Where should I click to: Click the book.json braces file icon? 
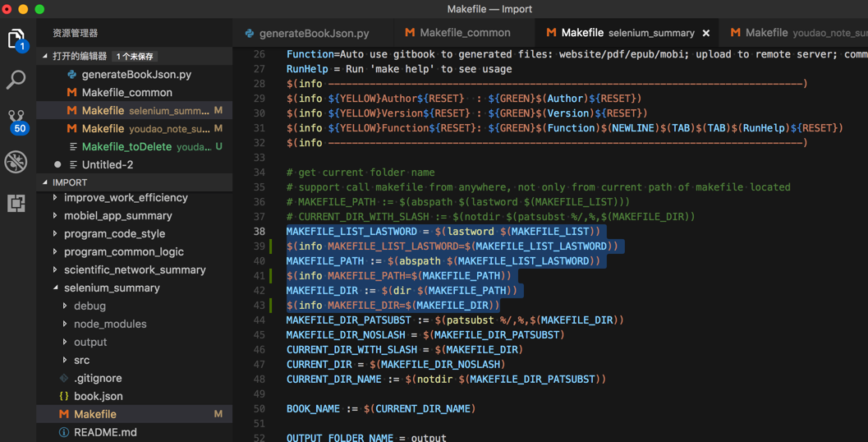64,396
